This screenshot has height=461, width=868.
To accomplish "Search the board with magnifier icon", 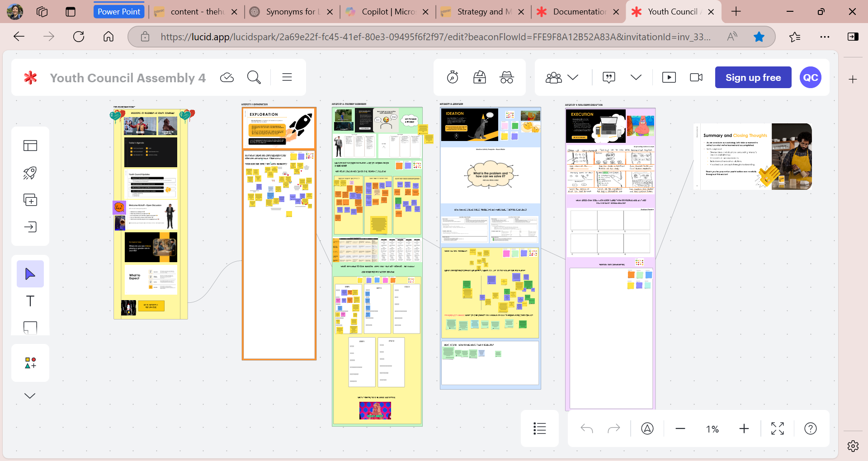I will point(254,78).
